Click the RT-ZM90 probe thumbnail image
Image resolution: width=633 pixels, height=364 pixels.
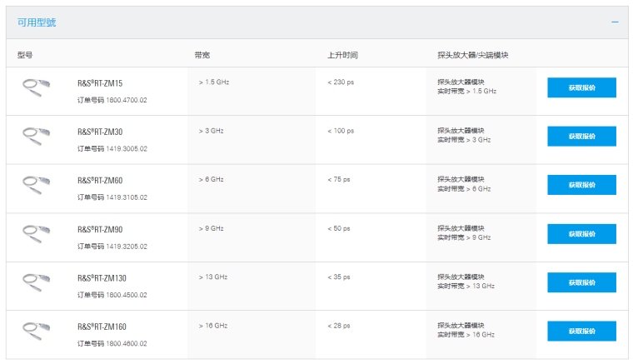click(36, 231)
